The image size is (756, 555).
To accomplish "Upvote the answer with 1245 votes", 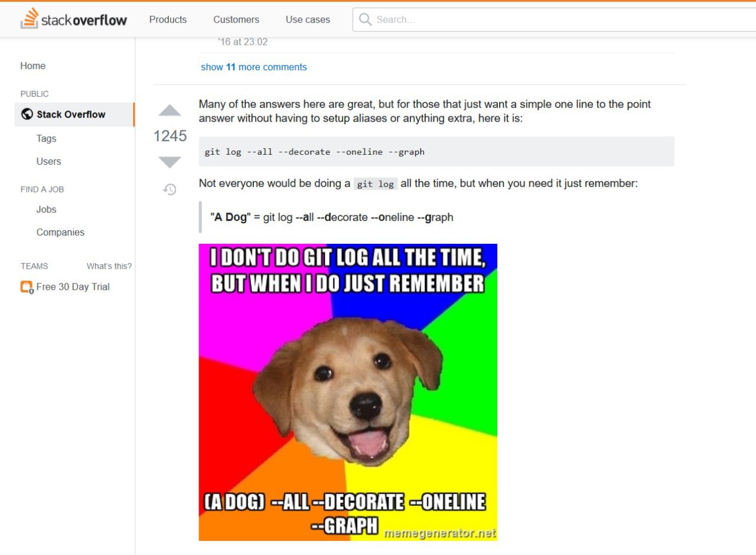I will point(170,110).
